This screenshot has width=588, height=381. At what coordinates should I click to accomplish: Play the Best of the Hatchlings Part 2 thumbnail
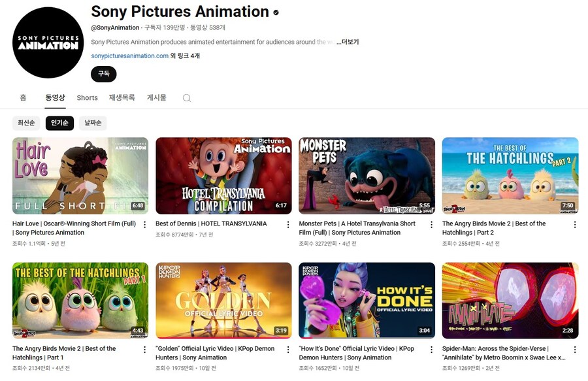click(x=510, y=176)
